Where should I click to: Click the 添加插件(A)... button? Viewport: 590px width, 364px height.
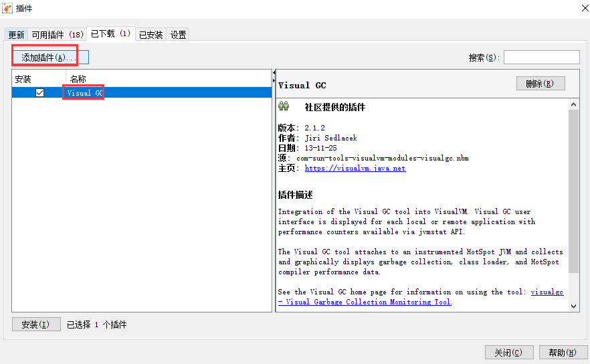tap(51, 58)
